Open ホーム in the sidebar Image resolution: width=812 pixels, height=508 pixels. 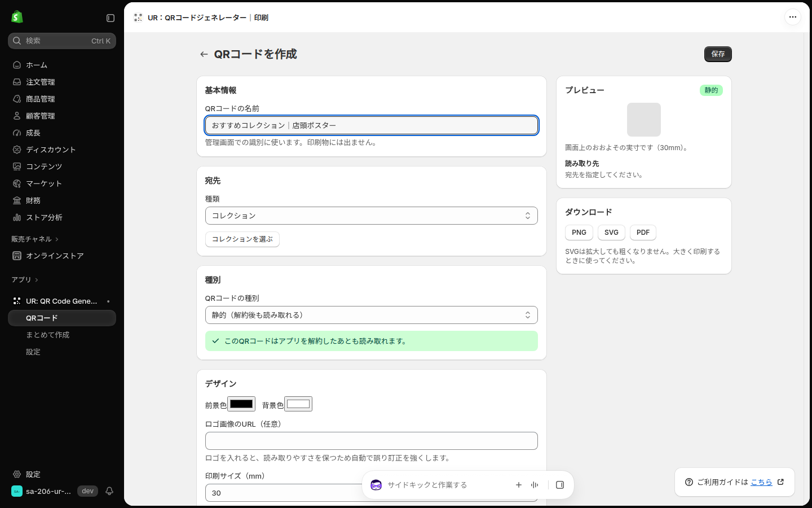tap(62, 65)
